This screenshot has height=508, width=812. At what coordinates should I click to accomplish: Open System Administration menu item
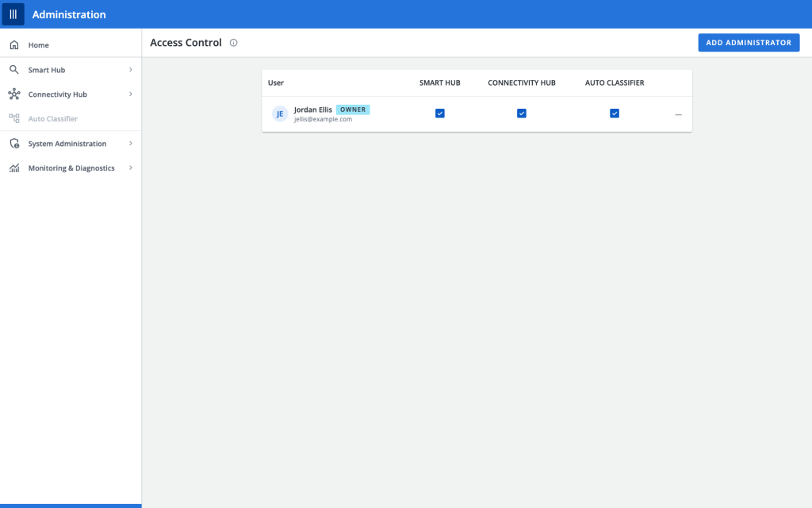[71, 143]
